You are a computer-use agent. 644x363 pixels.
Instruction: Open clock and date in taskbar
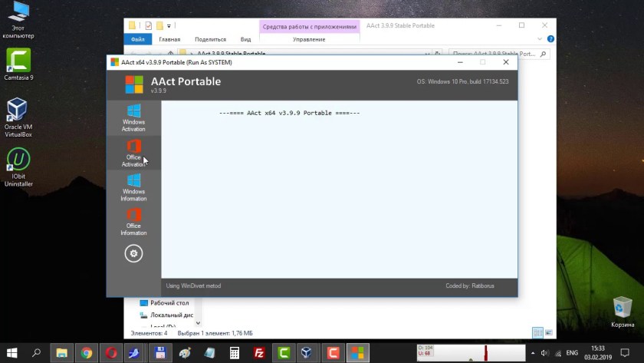pyautogui.click(x=598, y=353)
